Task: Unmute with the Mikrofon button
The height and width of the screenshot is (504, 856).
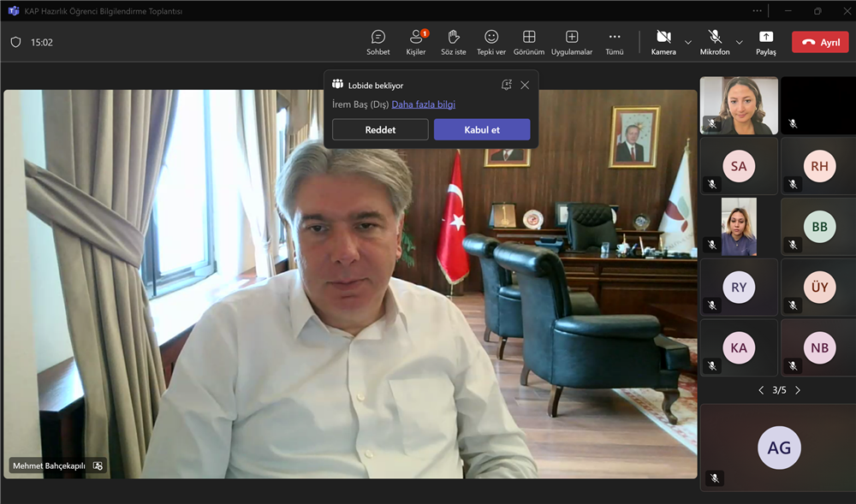Action: tap(715, 41)
